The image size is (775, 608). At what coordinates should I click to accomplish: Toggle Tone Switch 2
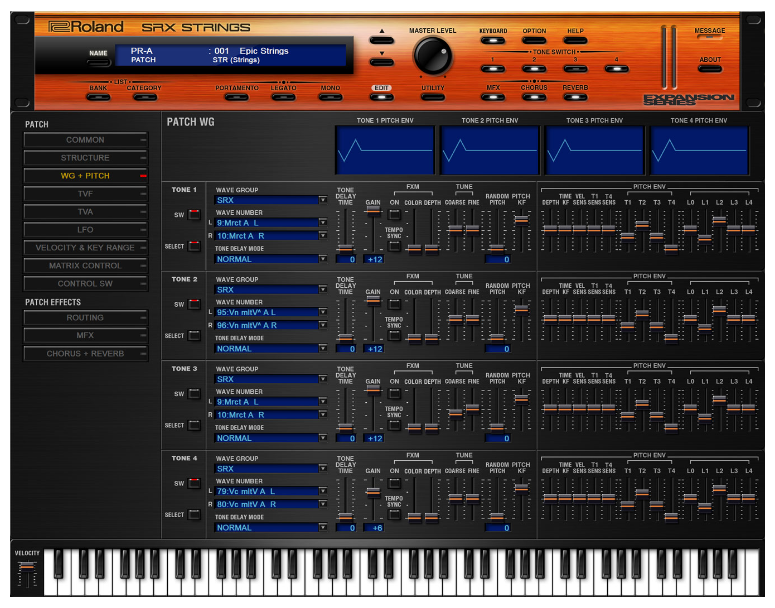(534, 69)
